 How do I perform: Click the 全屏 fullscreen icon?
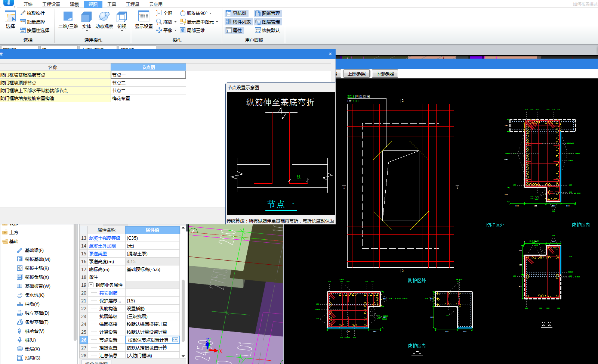coord(159,13)
